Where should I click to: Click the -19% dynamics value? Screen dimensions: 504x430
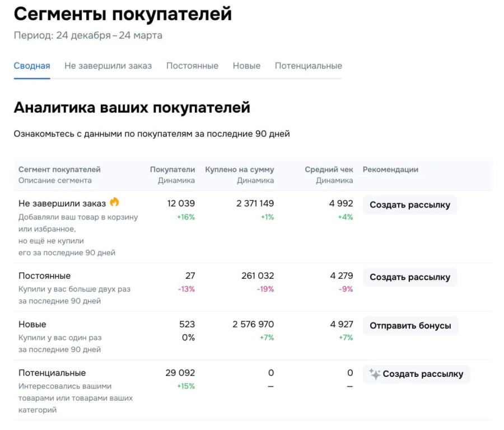265,289
